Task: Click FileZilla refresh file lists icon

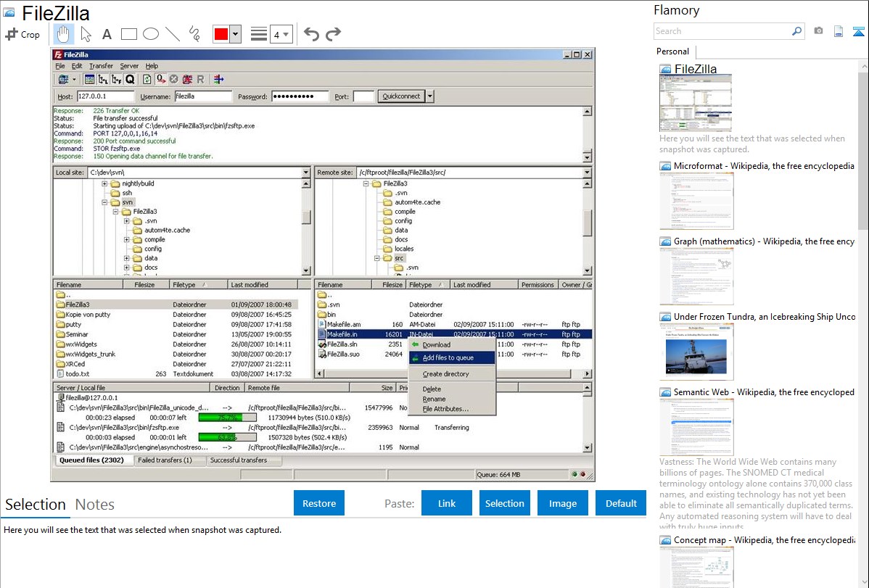Action: 147,79
